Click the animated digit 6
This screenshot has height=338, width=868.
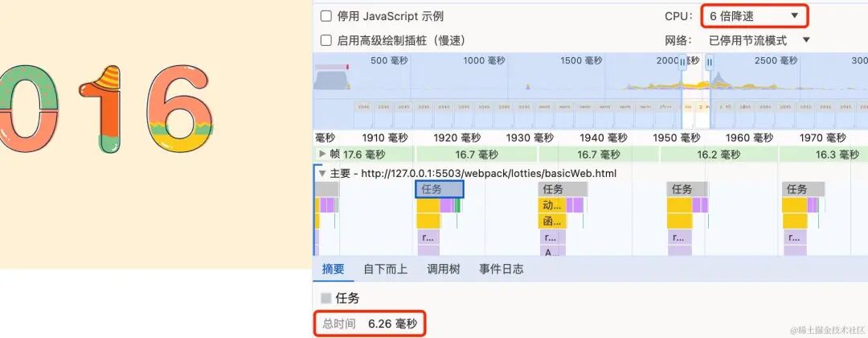pos(180,109)
